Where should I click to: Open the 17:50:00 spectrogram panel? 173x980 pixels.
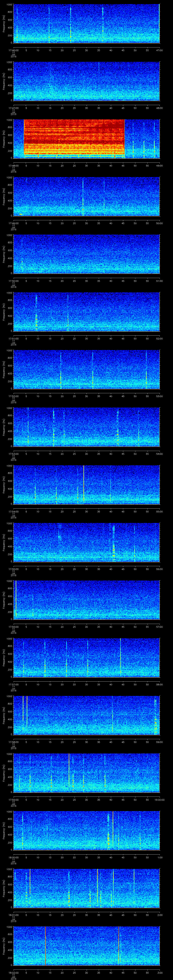click(x=86, y=254)
